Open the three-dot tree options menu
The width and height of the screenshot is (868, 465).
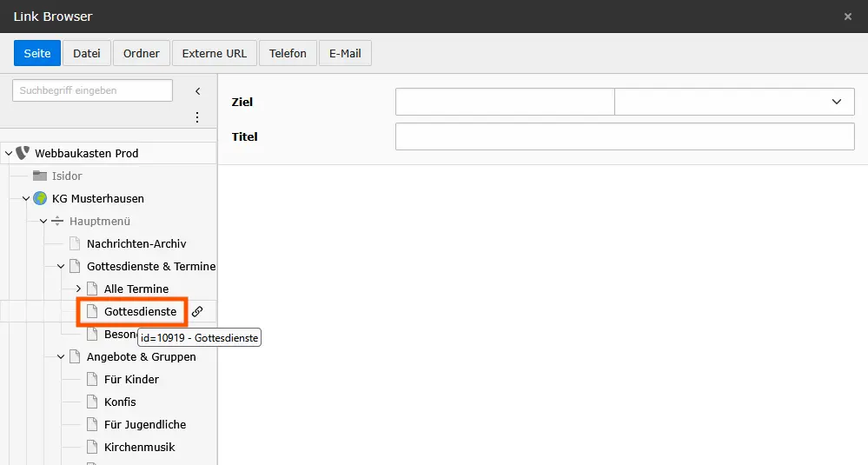197,117
